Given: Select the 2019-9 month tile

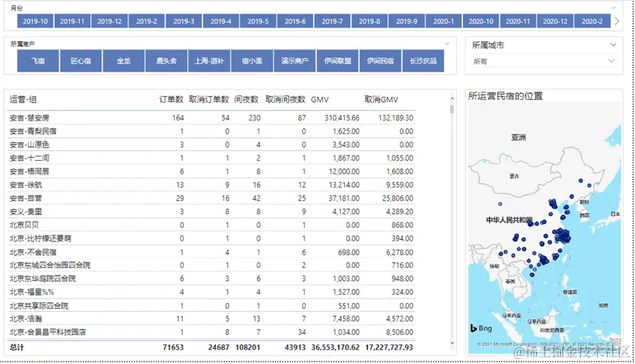Looking at the screenshot, I should 407,21.
